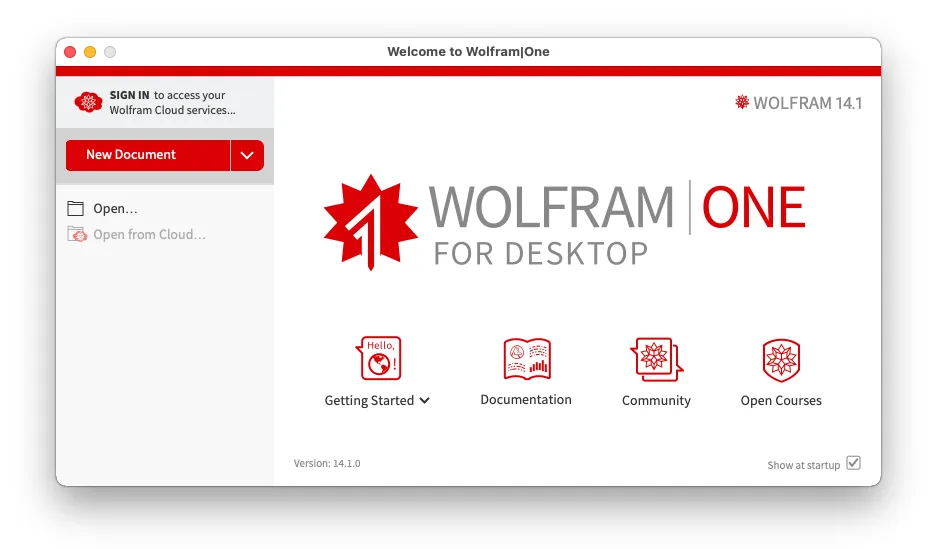Click the Open folder icon

pos(75,208)
